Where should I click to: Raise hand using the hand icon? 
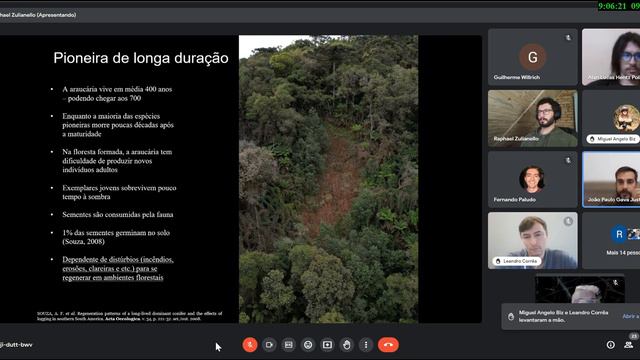click(x=347, y=345)
